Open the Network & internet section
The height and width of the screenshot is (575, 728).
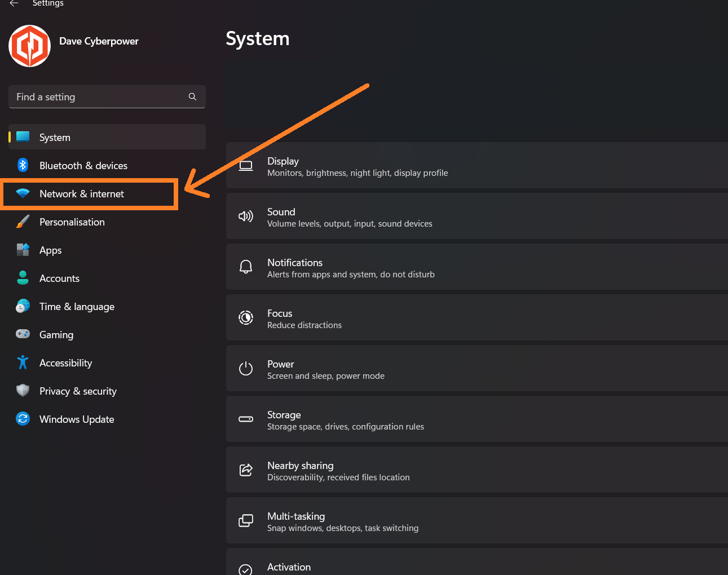tap(82, 194)
